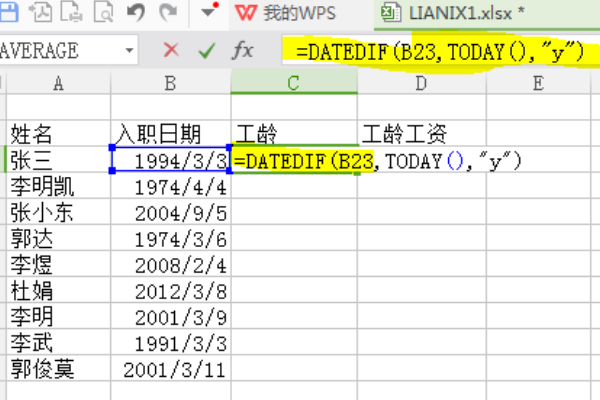Select the cell containing 李煜

[x=58, y=264]
